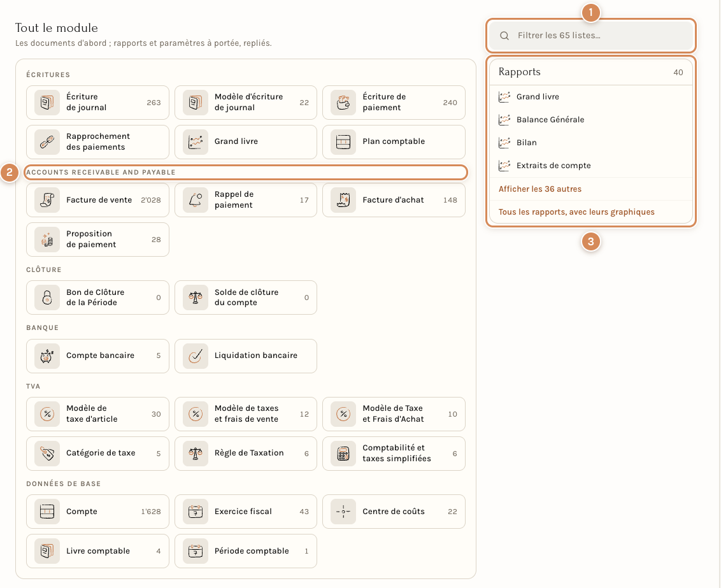Open the Solde de clôture scales icon
The height and width of the screenshot is (588, 721).
point(196,298)
